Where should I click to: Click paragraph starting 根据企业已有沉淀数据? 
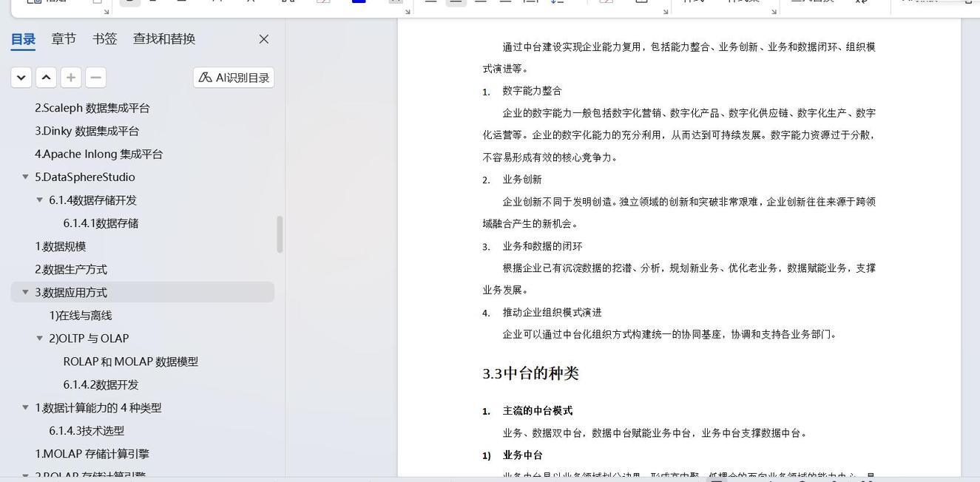pyautogui.click(x=679, y=279)
